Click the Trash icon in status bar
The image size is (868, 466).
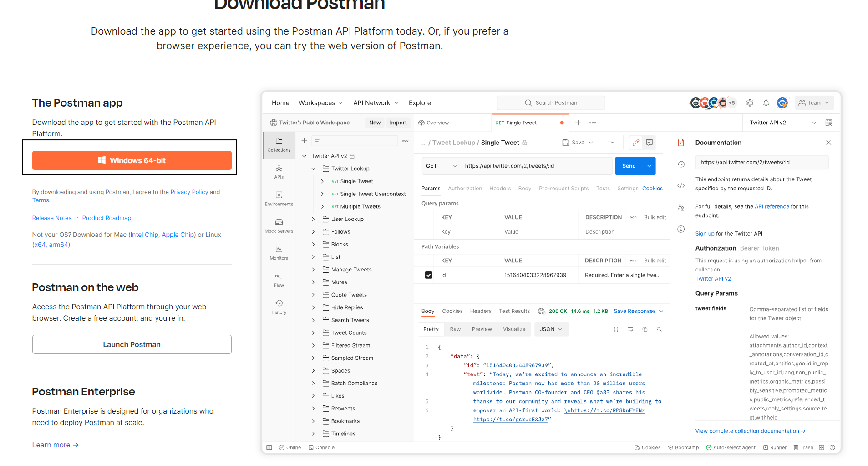[803, 447]
